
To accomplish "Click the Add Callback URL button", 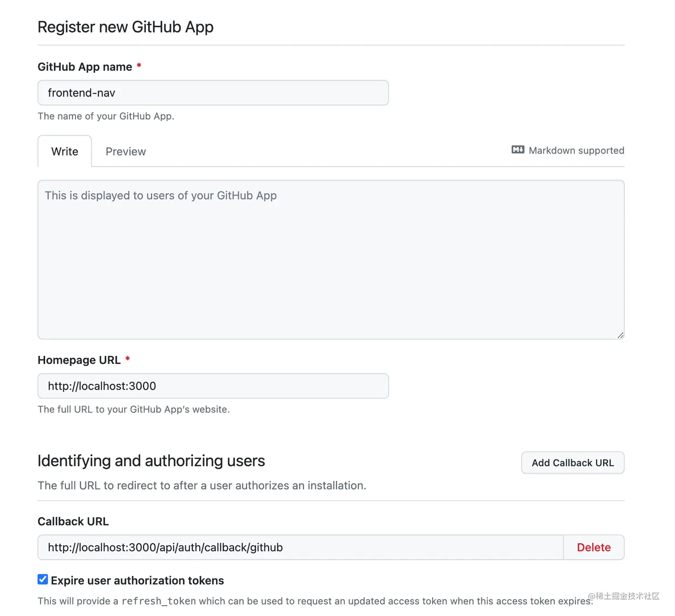I will tap(572, 462).
